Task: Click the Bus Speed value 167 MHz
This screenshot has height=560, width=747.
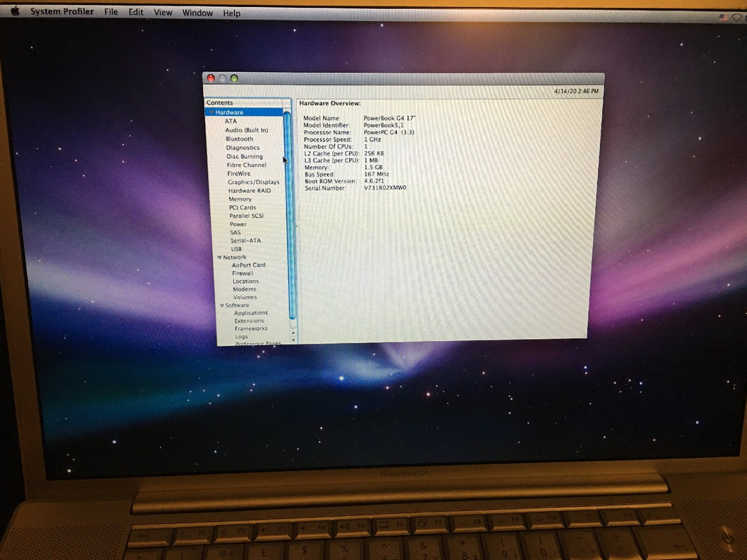Action: tap(377, 174)
